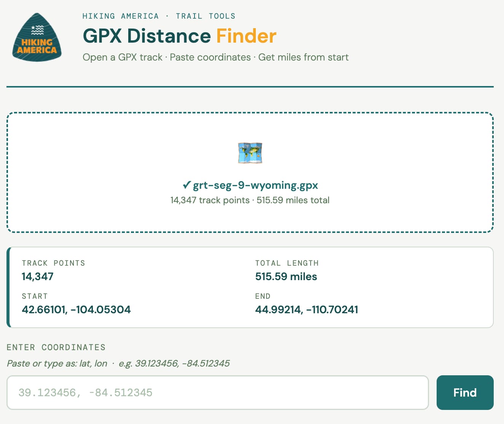Click the START label
This screenshot has width=504, height=424.
point(35,296)
